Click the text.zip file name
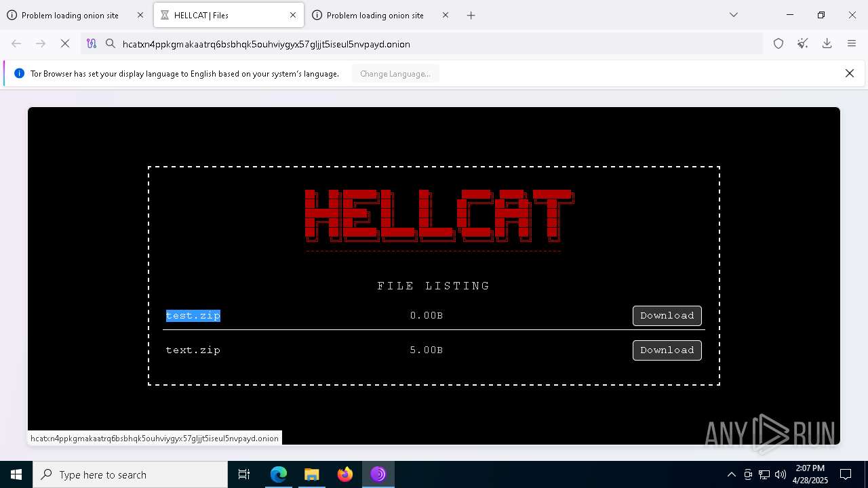Image resolution: width=868 pixels, height=488 pixels. point(193,350)
